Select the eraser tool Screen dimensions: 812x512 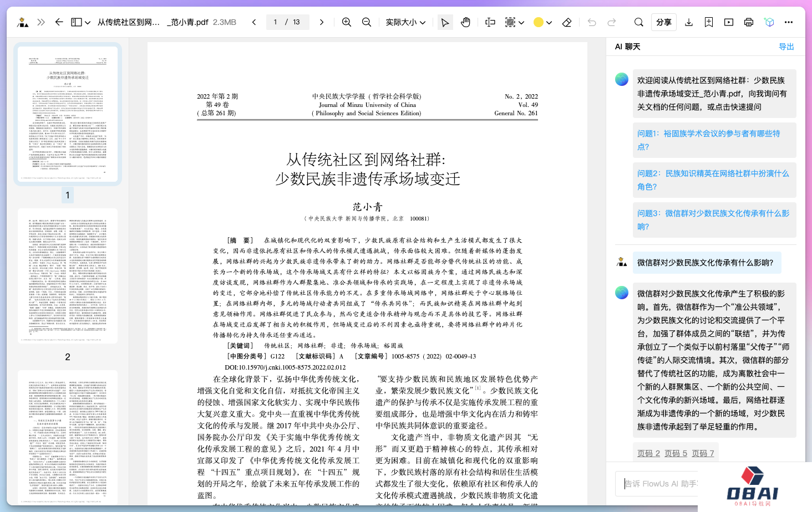click(x=567, y=22)
